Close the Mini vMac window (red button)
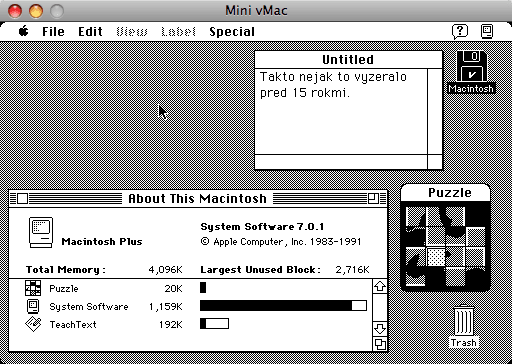The image size is (512, 364). pyautogui.click(x=15, y=11)
